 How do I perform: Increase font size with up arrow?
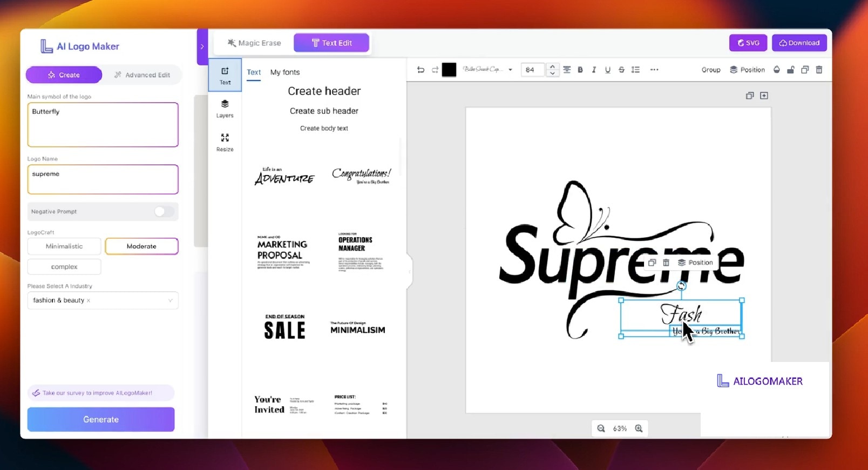[552, 66]
